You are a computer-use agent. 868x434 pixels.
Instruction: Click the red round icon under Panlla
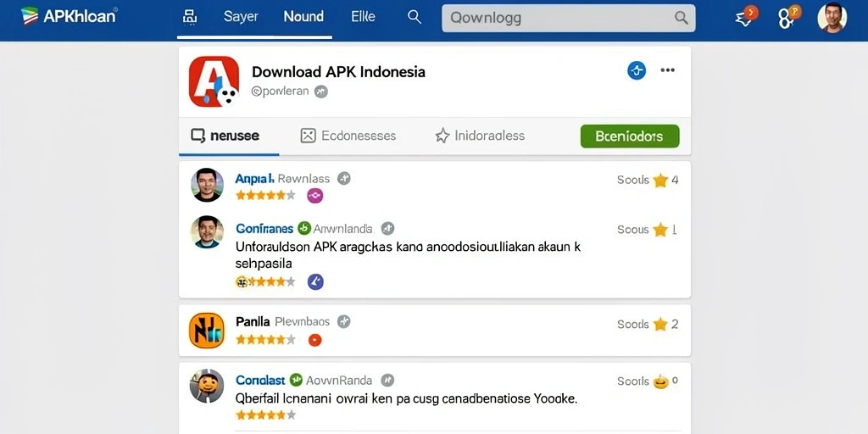(315, 340)
